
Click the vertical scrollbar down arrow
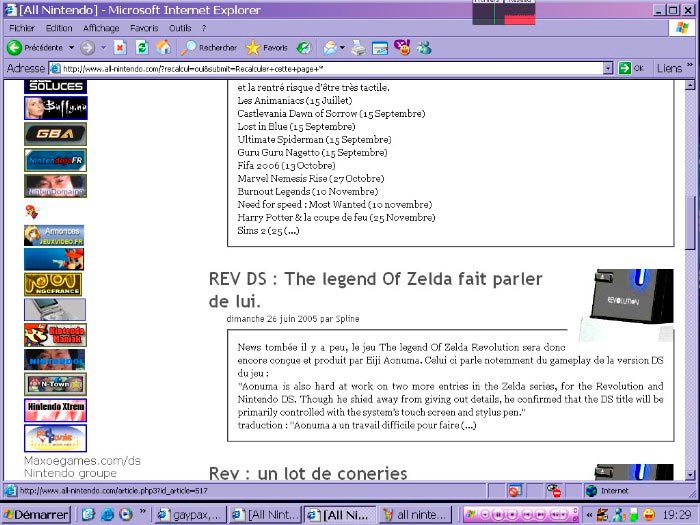(690, 475)
